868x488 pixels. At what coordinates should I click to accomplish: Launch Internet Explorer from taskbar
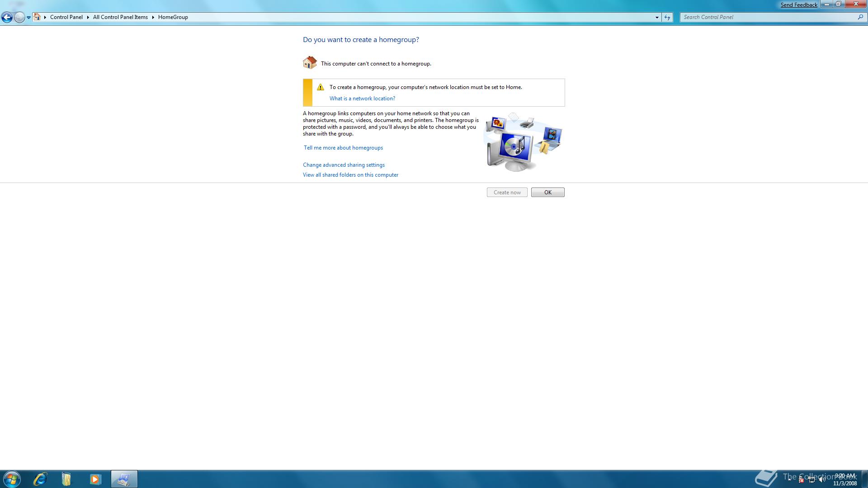40,479
